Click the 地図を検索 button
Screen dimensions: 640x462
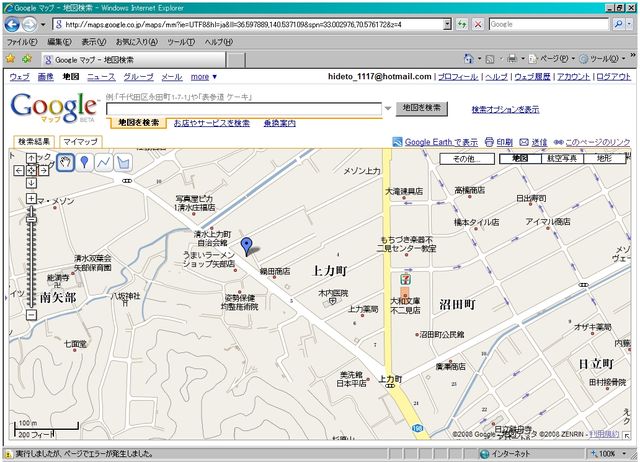point(422,109)
